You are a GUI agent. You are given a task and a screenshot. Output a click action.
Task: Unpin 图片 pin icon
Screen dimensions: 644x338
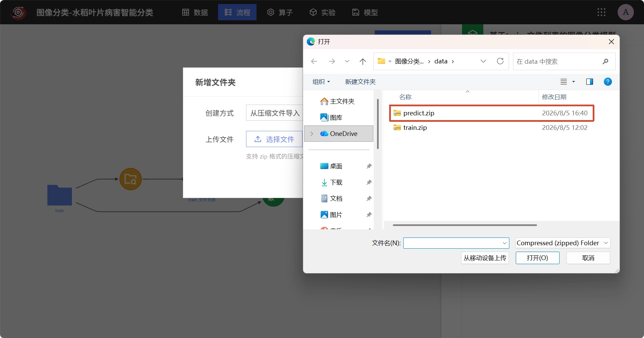(369, 215)
